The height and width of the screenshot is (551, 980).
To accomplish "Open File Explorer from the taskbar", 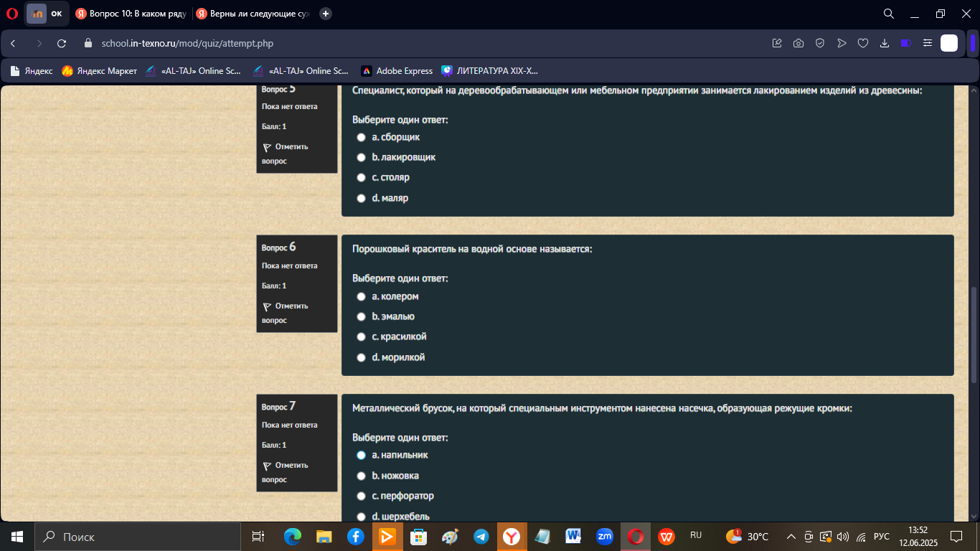I will tap(324, 537).
